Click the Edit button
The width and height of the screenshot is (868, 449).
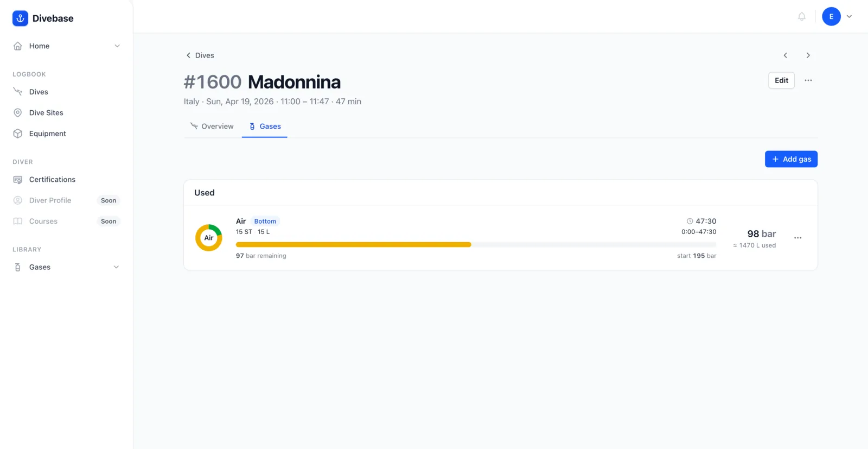(x=781, y=80)
